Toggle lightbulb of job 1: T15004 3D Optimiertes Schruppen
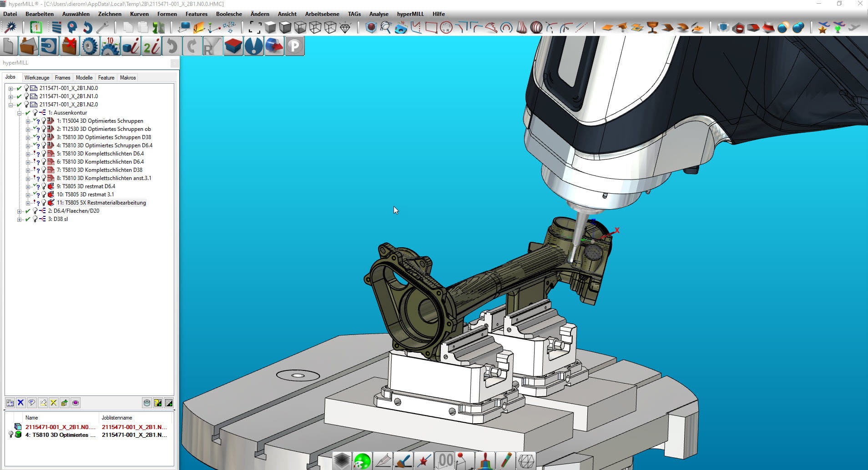 44,121
